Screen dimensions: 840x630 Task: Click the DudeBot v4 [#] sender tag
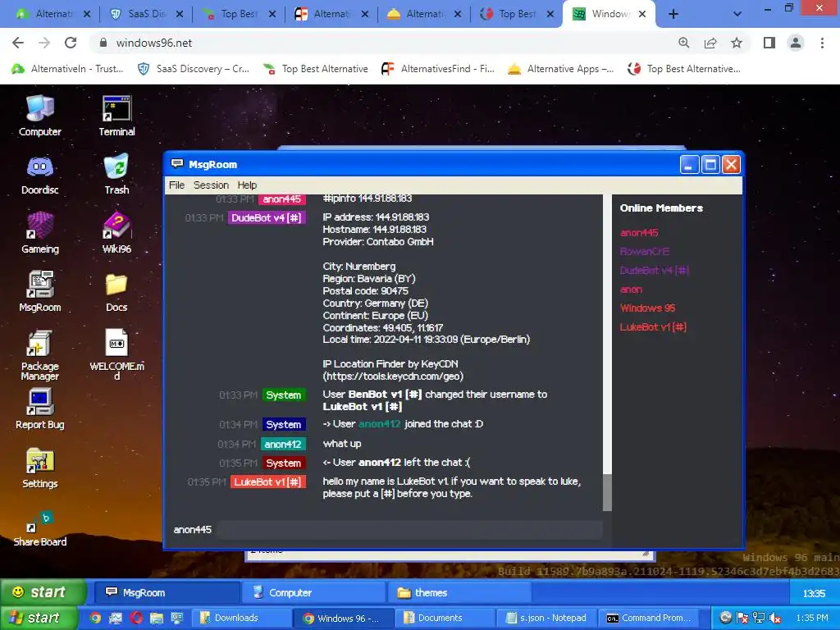[267, 218]
